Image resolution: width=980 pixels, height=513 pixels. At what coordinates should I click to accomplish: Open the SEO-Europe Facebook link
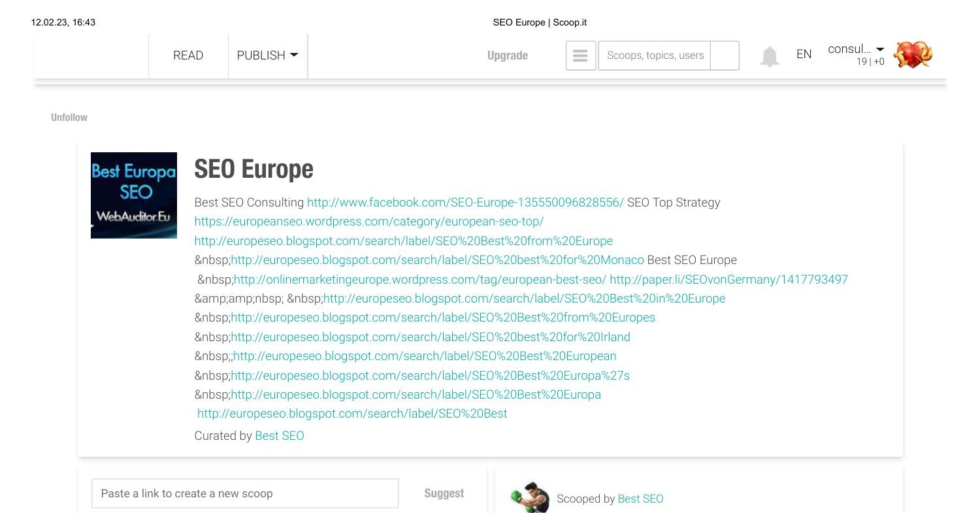point(465,203)
